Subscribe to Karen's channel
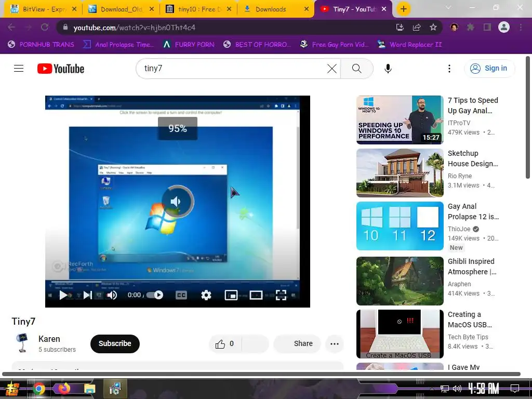Viewport: 532px width, 399px height. (115, 344)
